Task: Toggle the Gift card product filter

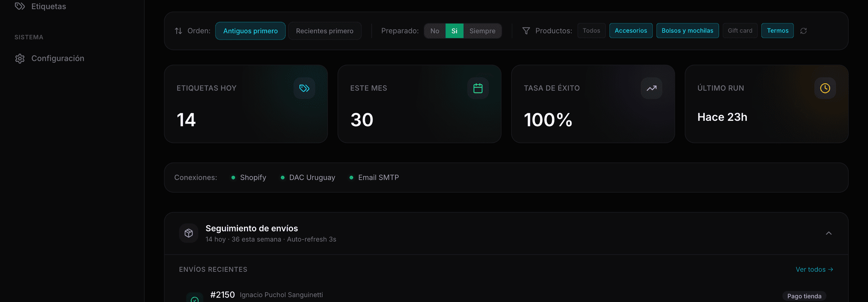Action: coord(740,30)
